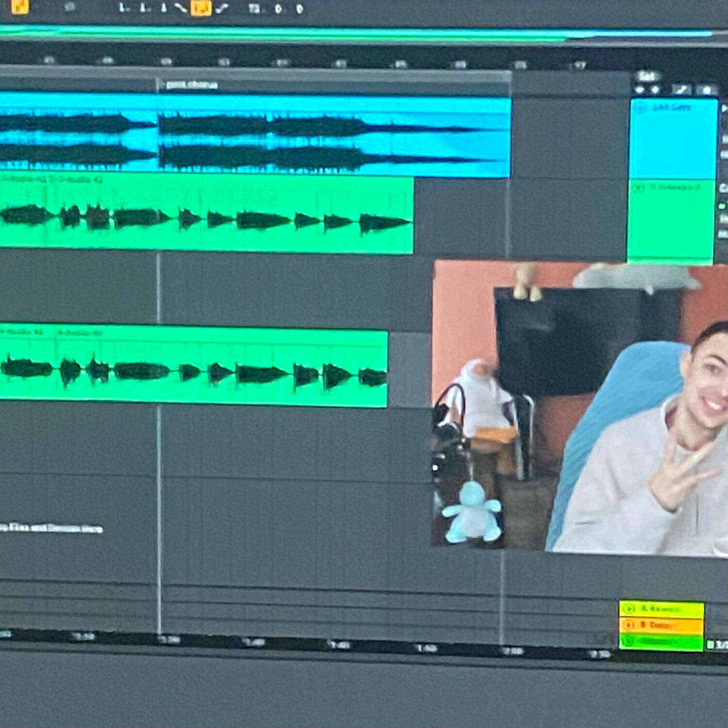
Task: Click the metronome-shaped toolbar icon
Action: coord(164,8)
